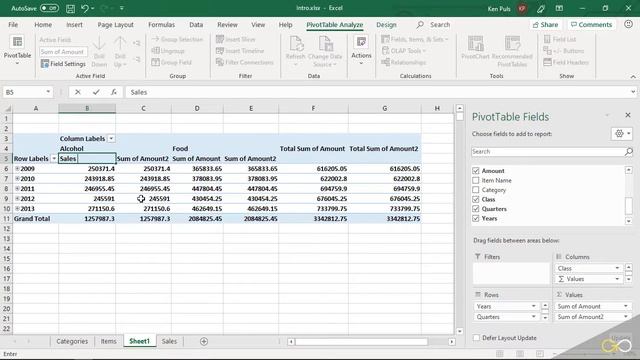
Task: Uncheck the Quarters field checkbox
Action: 476,209
